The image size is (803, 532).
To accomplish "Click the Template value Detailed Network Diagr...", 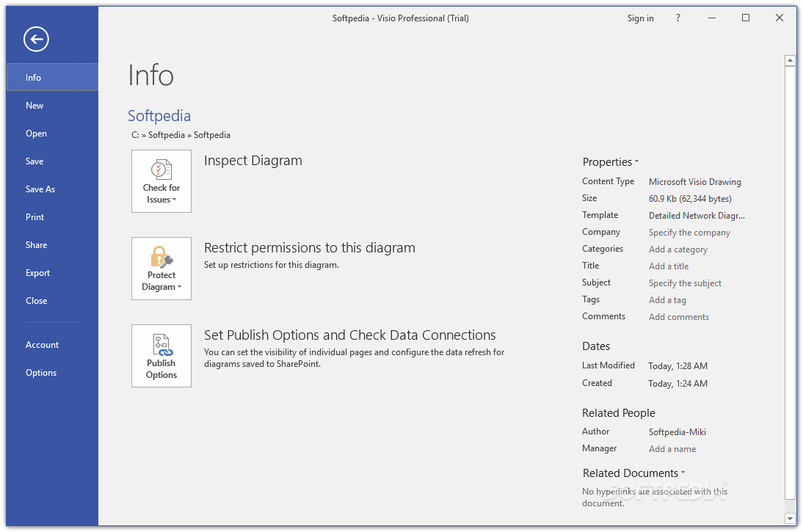I will [x=697, y=216].
